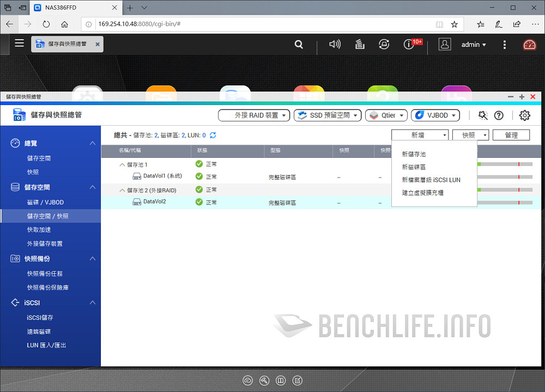Open the 外接 RAID 裝置 dropdown
Viewport: 545px width, 392px height.
[254, 115]
